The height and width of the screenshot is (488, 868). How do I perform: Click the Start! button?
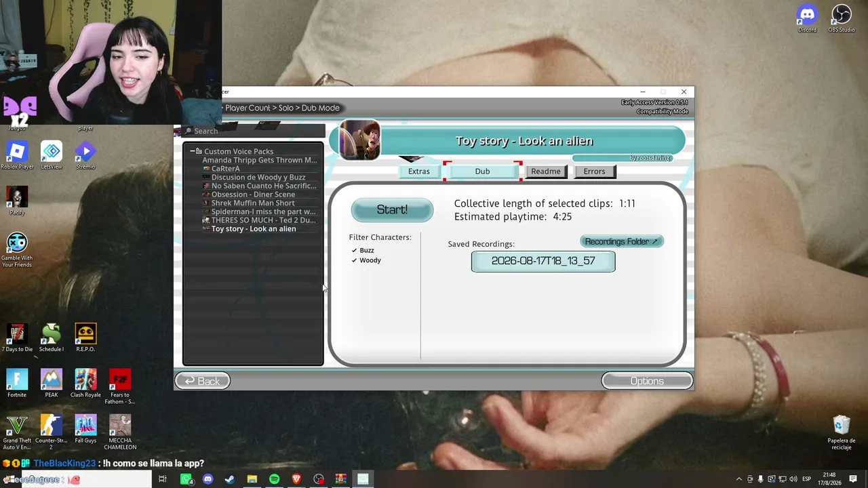pos(392,210)
